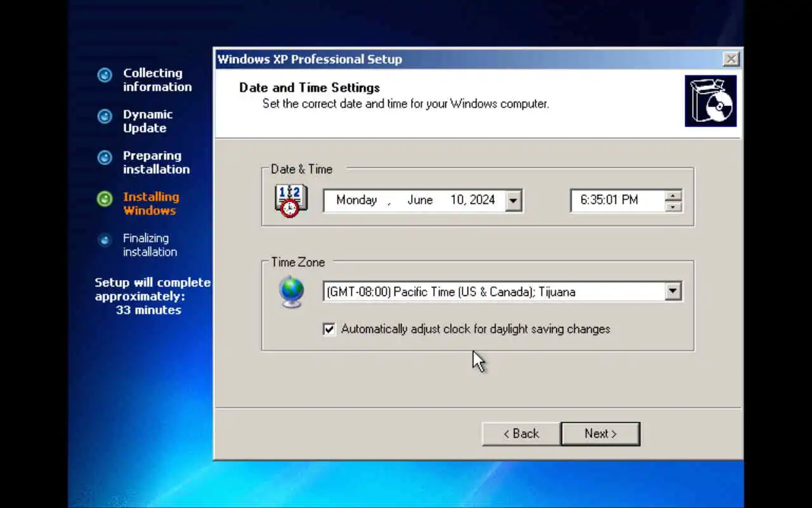
Task: Click the 33 minutes remaining text
Action: pos(148,310)
